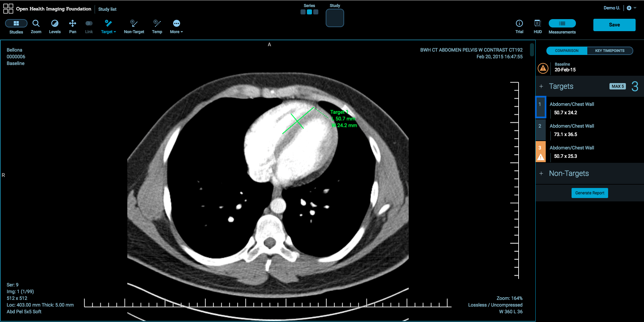Click the HUD icon

click(537, 26)
